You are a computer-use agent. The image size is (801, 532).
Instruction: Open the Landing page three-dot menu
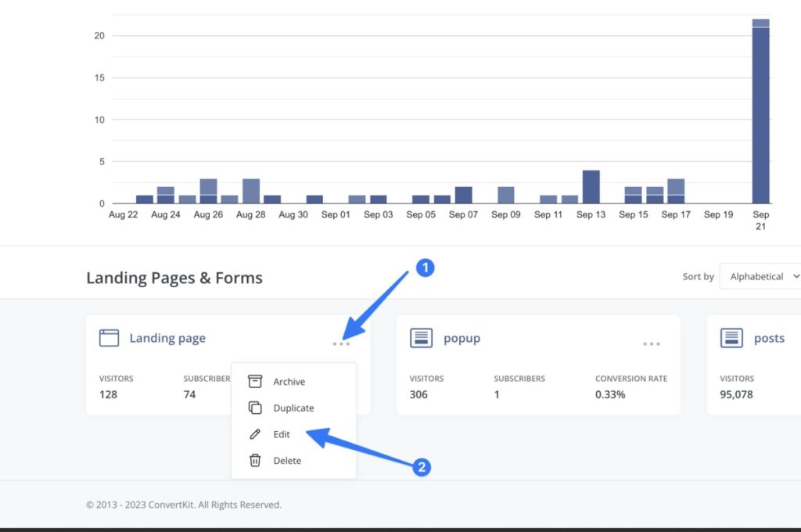pos(341,344)
